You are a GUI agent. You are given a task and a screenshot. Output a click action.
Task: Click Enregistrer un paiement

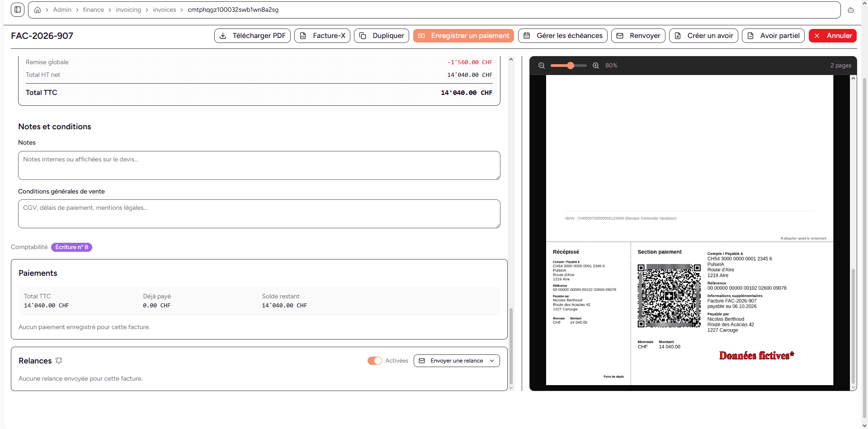click(x=463, y=36)
